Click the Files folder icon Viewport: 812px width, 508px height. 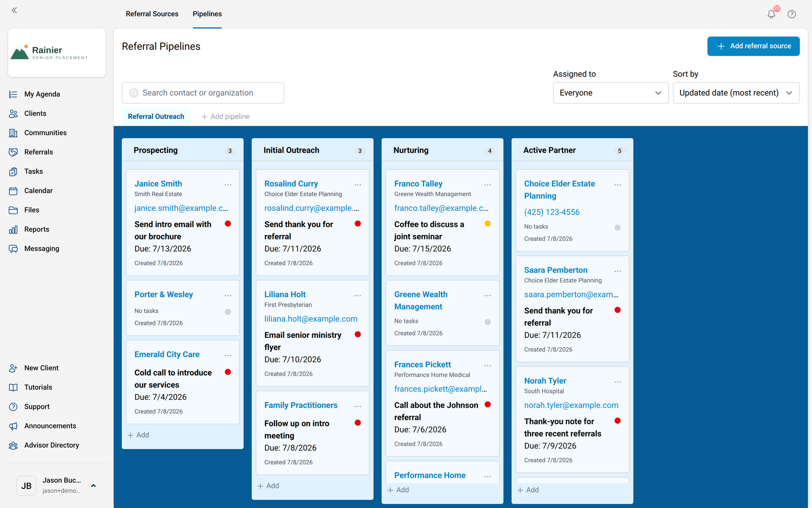click(13, 210)
